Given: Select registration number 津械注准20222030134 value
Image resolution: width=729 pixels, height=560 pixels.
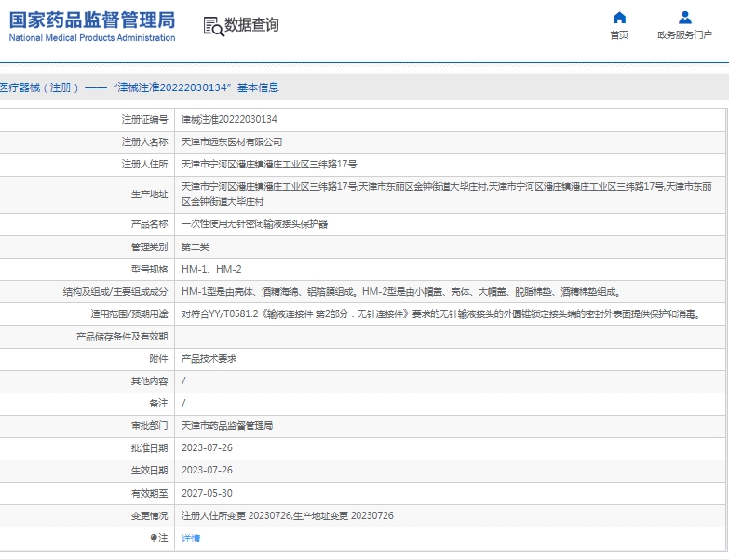Looking at the screenshot, I should click(x=229, y=119).
